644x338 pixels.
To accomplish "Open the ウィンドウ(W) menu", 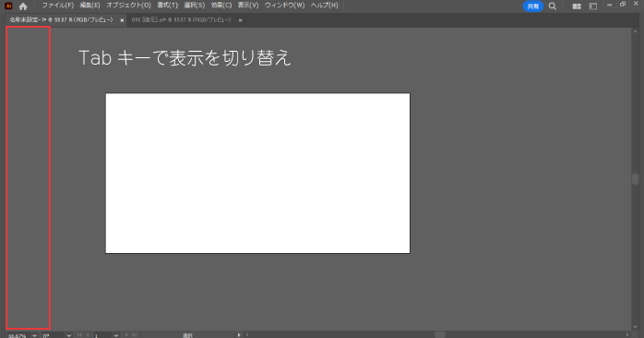I will (x=284, y=6).
